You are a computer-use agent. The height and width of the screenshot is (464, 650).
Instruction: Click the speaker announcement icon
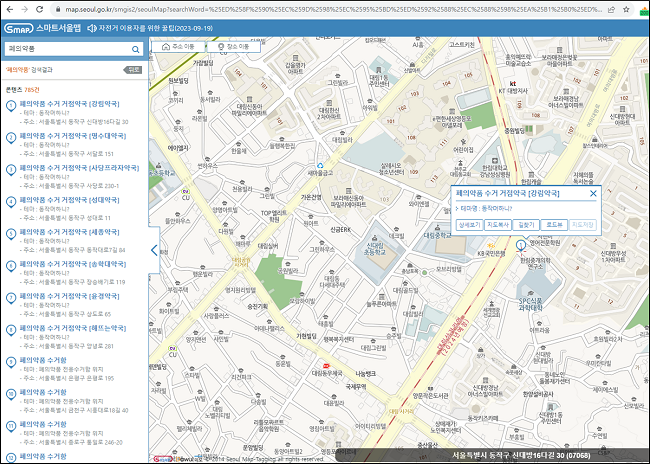tap(92, 28)
